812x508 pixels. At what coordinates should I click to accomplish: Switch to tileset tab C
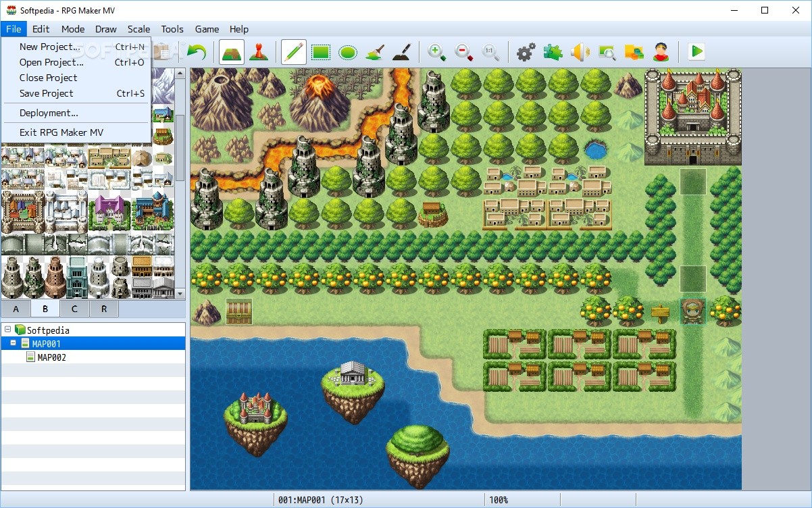[x=74, y=309]
